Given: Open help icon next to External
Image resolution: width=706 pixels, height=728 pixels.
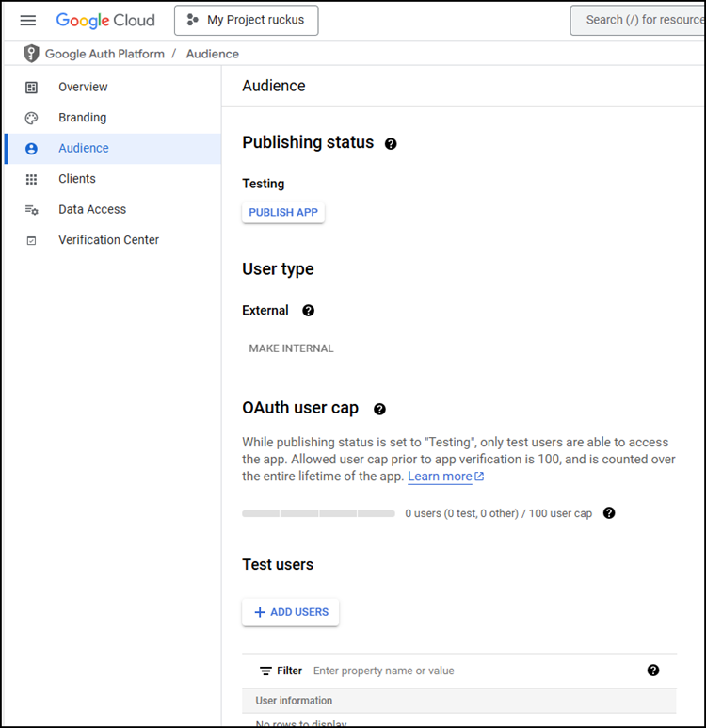Looking at the screenshot, I should point(308,311).
